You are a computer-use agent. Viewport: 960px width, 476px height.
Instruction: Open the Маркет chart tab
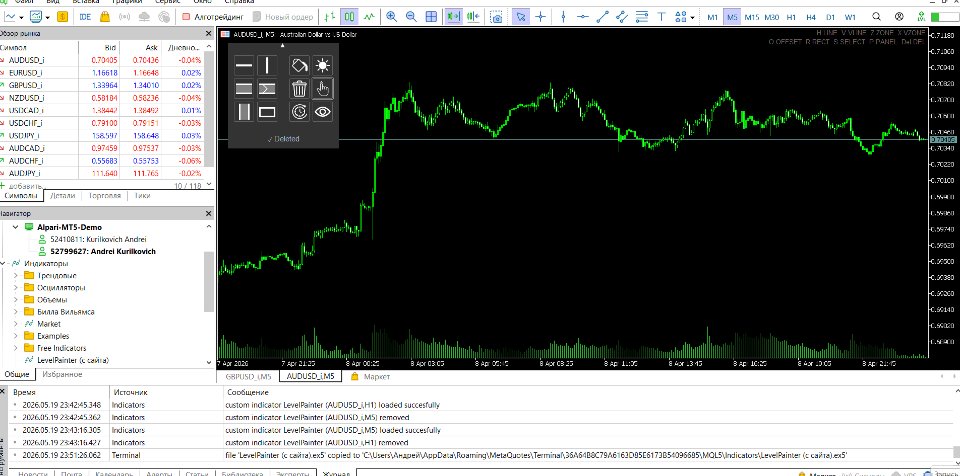pos(370,377)
